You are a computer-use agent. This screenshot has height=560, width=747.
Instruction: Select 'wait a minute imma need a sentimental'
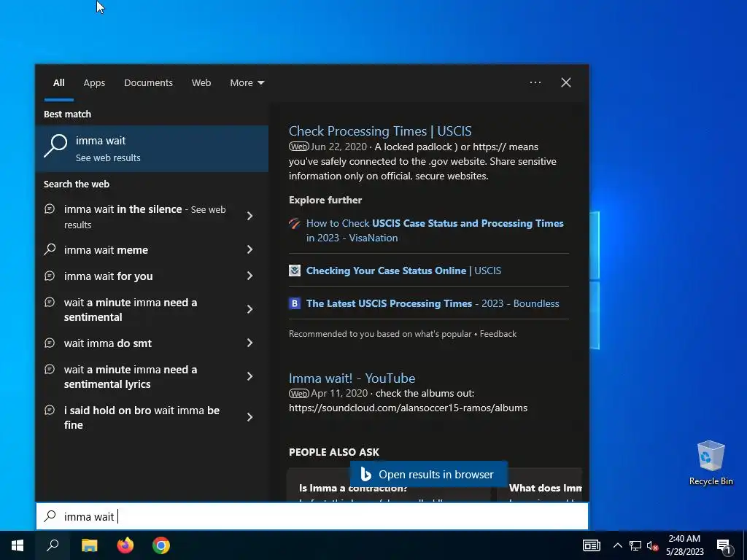tap(130, 309)
